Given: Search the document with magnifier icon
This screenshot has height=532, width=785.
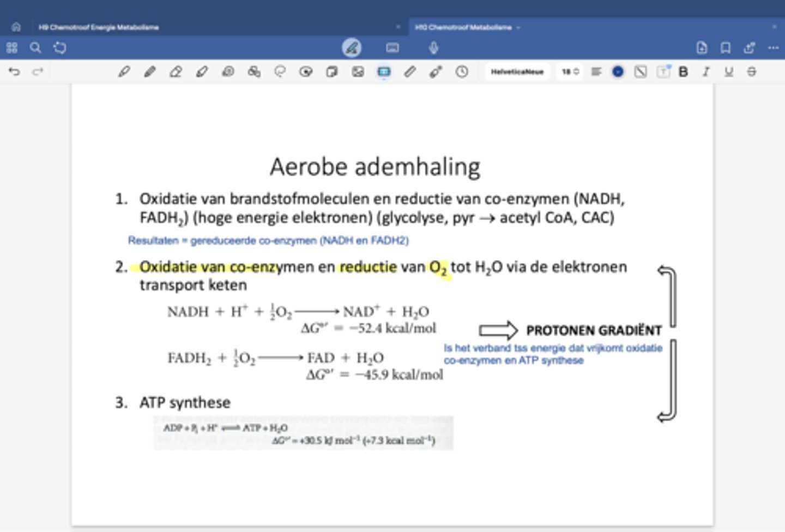Looking at the screenshot, I should pyautogui.click(x=35, y=48).
